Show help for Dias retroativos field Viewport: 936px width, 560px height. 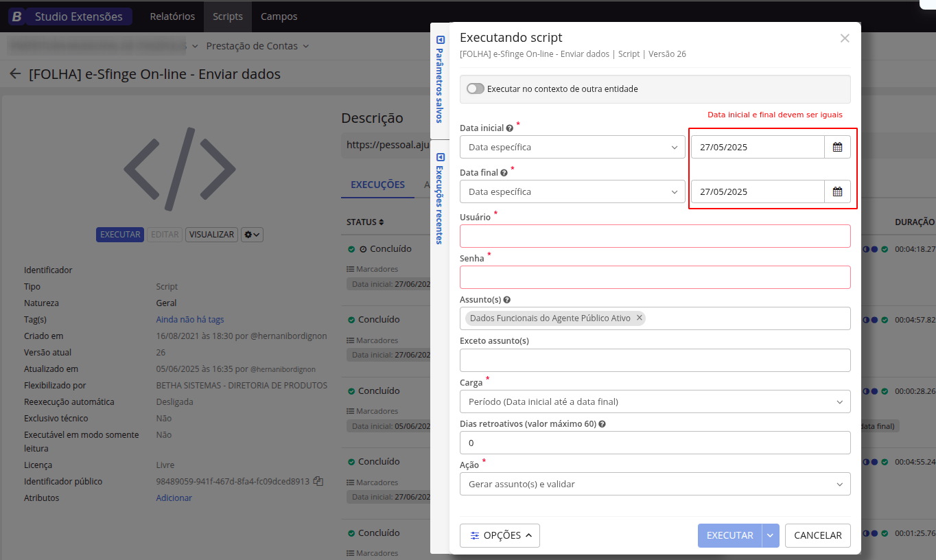602,424
